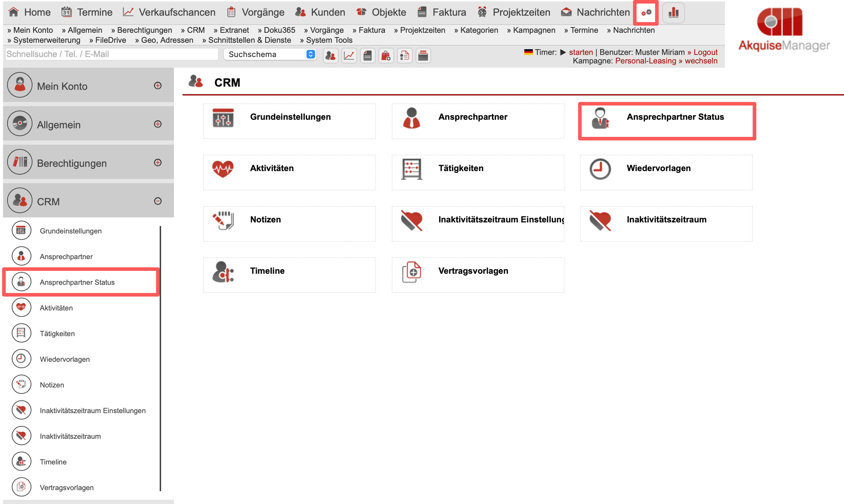844x504 pixels.
Task: Click the Logout link
Action: coord(705,52)
